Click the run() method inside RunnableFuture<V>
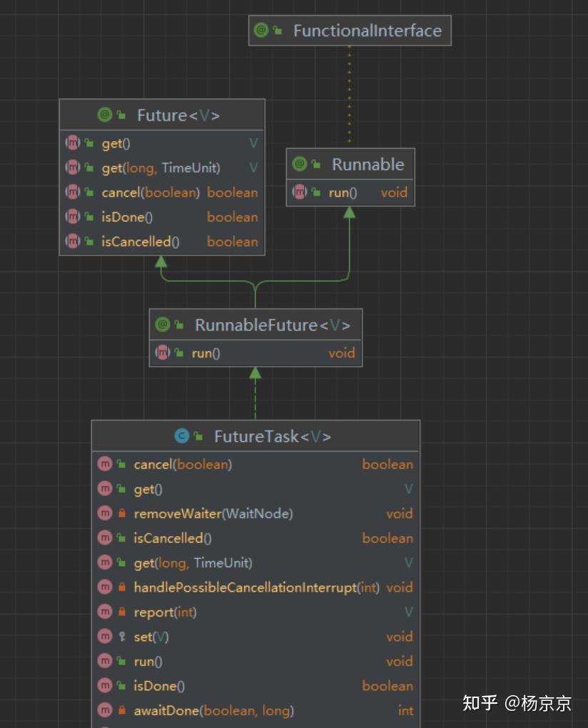The width and height of the screenshot is (588, 728). [x=207, y=352]
